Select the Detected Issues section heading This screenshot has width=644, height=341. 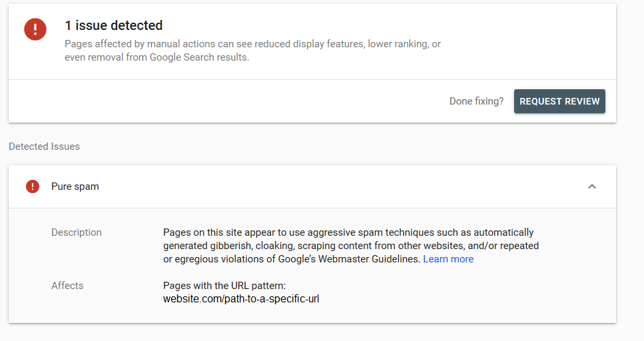coord(45,147)
